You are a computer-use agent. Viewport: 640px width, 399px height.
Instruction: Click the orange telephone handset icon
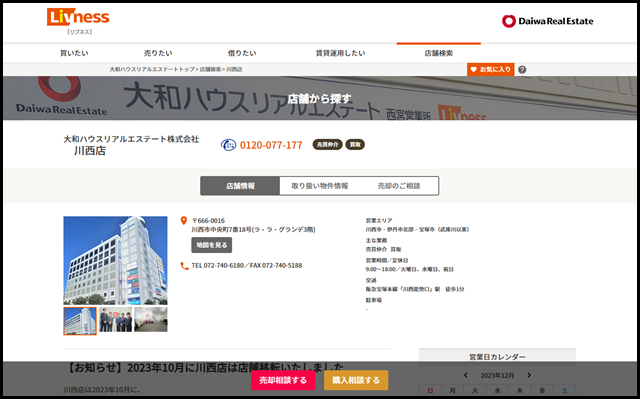click(x=184, y=266)
